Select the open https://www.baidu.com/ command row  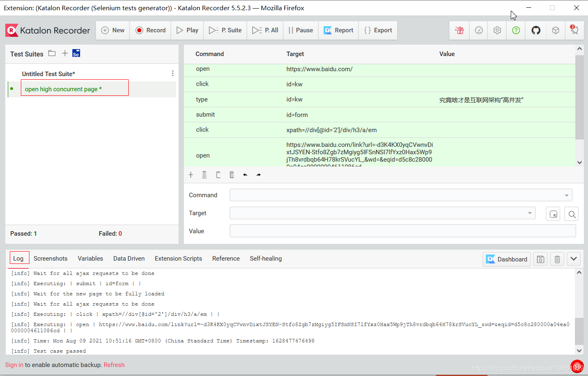pos(379,69)
